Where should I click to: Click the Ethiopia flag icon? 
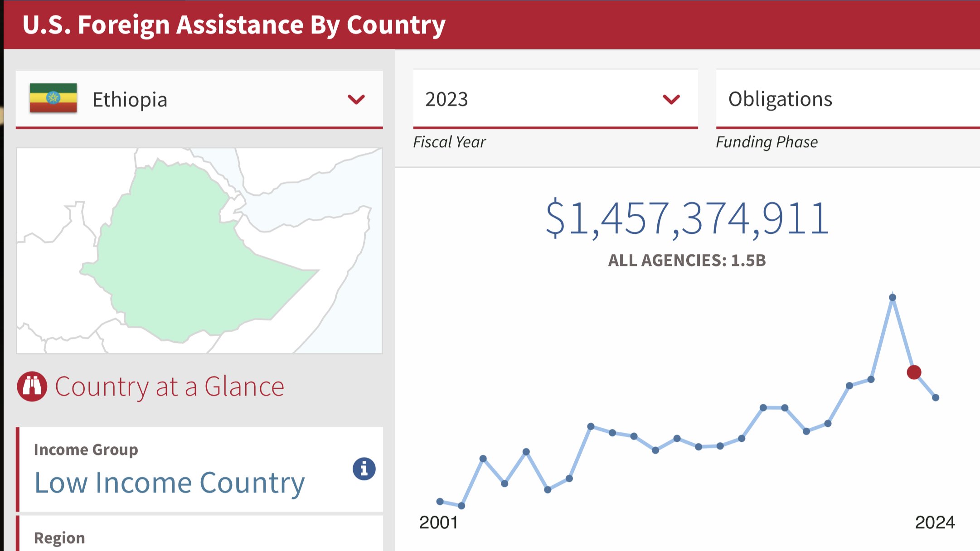(x=53, y=98)
